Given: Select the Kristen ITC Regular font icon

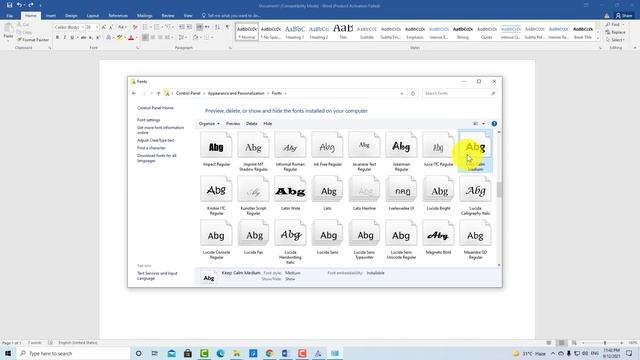Looking at the screenshot, I should point(216,189).
